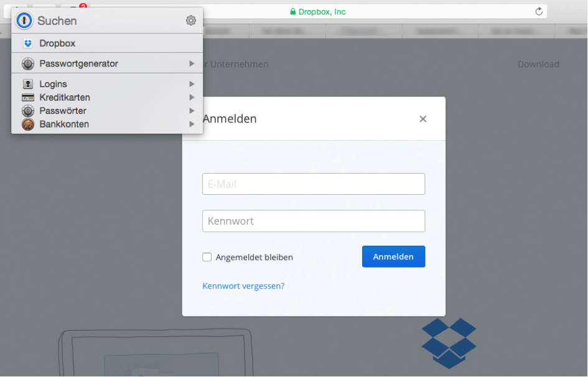Open the Logins category

click(107, 84)
